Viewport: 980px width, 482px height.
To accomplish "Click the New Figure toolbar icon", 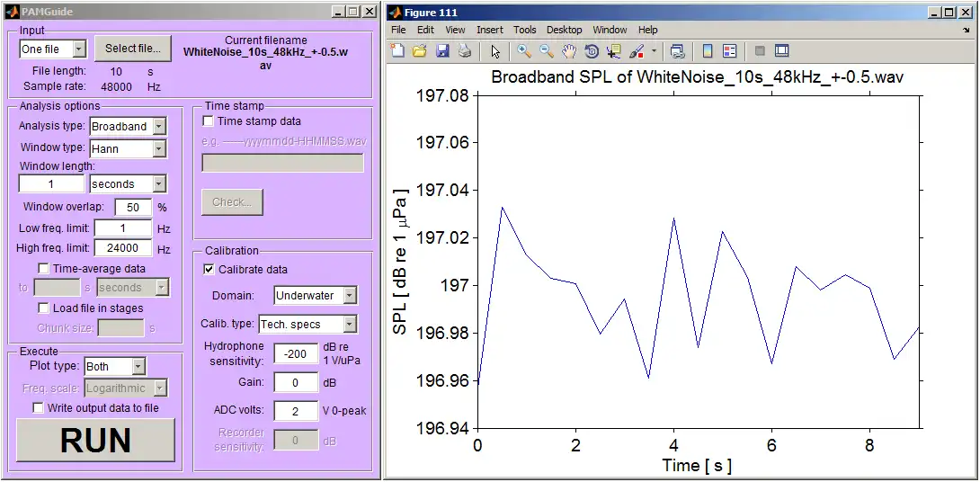I will [x=397, y=51].
